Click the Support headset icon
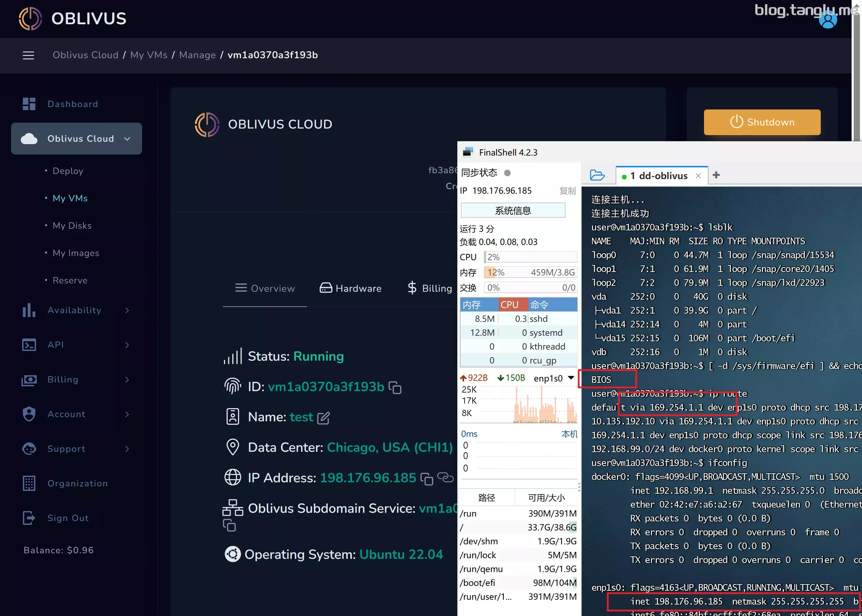 (x=29, y=449)
